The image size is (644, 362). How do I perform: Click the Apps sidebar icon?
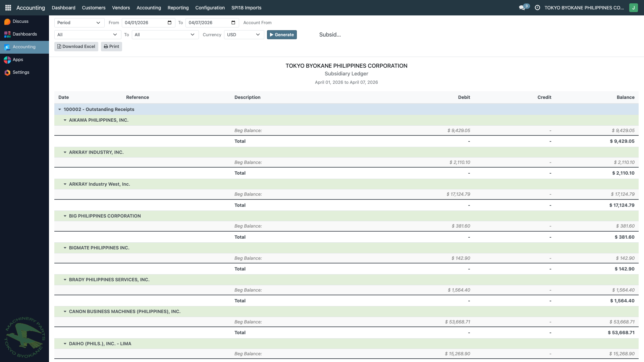[7, 60]
